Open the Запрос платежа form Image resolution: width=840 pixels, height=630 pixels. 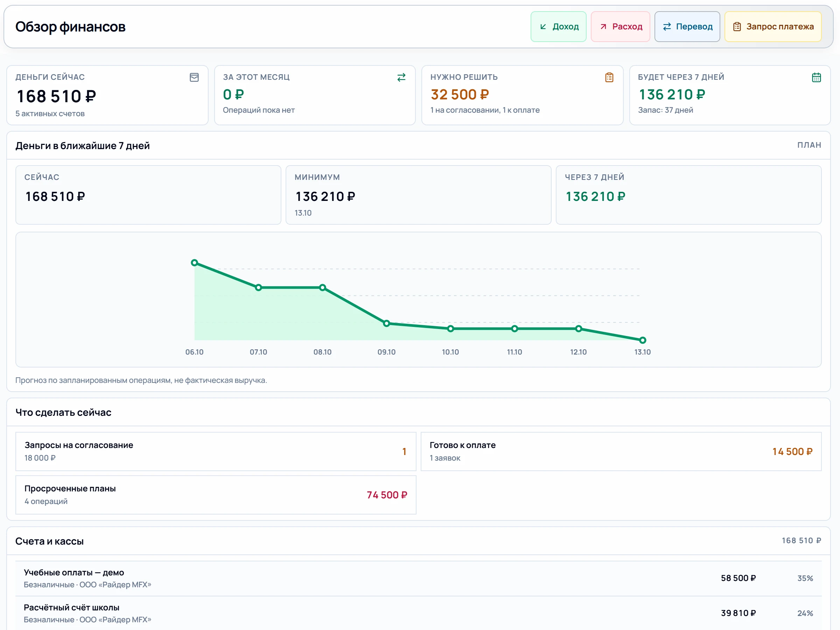click(773, 27)
